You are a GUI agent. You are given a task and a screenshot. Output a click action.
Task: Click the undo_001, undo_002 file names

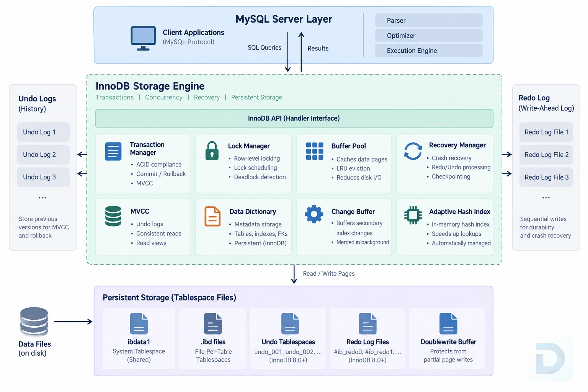point(288,352)
